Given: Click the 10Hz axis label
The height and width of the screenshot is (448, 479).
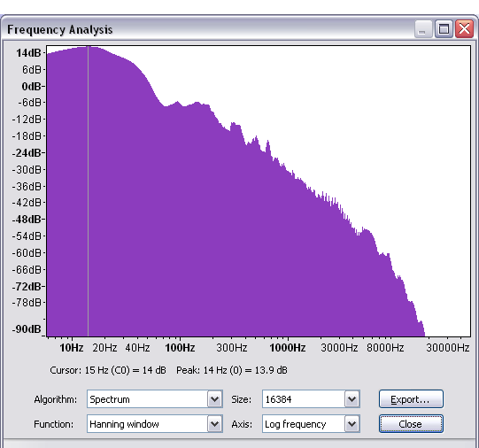Looking at the screenshot, I should (x=72, y=348).
